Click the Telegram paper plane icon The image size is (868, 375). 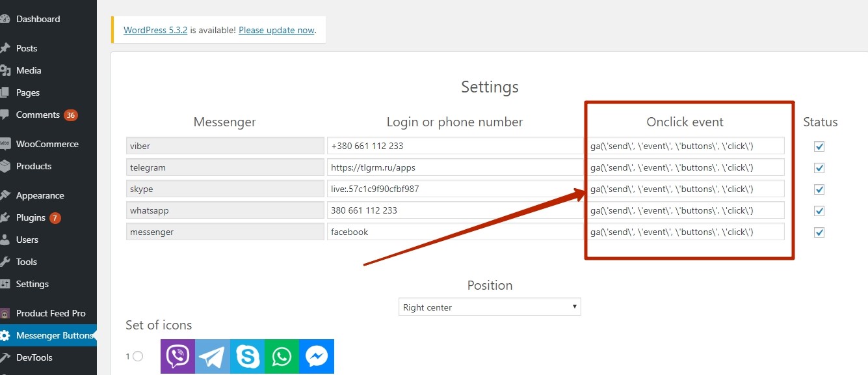[212, 356]
